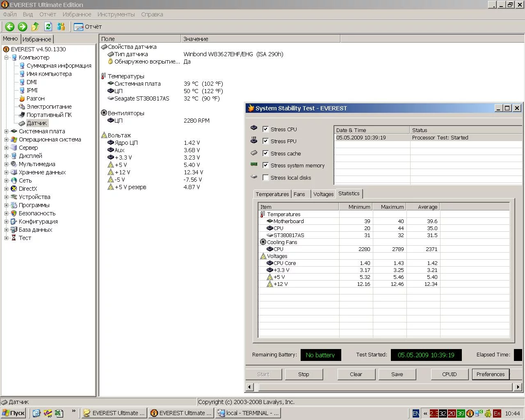Image resolution: width=525 pixels, height=420 pixels.
Task: Click the horizontal scrollbar right arrow
Action: click(x=518, y=387)
